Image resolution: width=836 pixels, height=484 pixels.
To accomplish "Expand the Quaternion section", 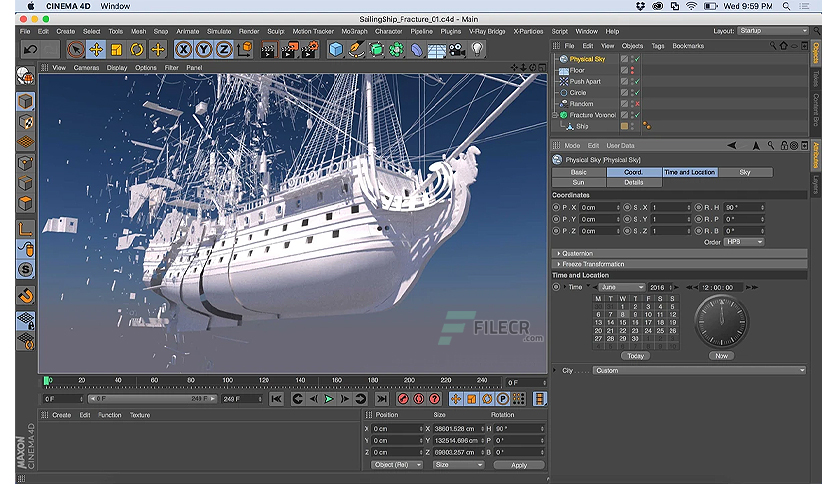I will (x=679, y=253).
